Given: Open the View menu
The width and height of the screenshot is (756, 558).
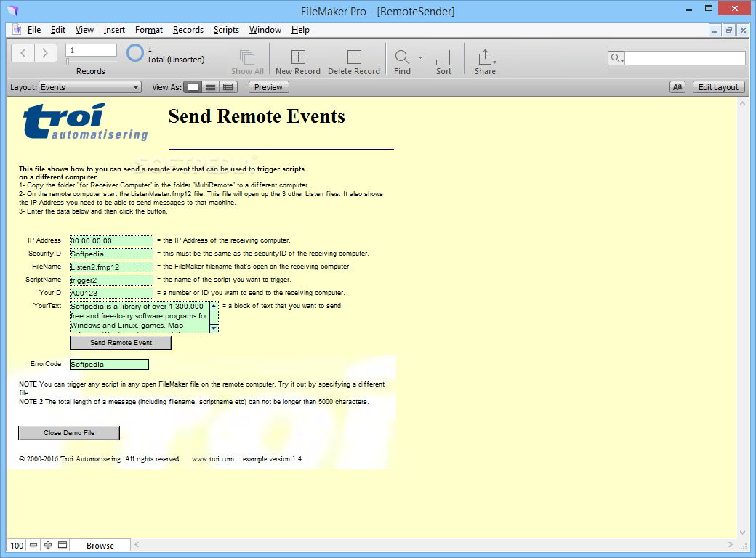Looking at the screenshot, I should click(84, 30).
